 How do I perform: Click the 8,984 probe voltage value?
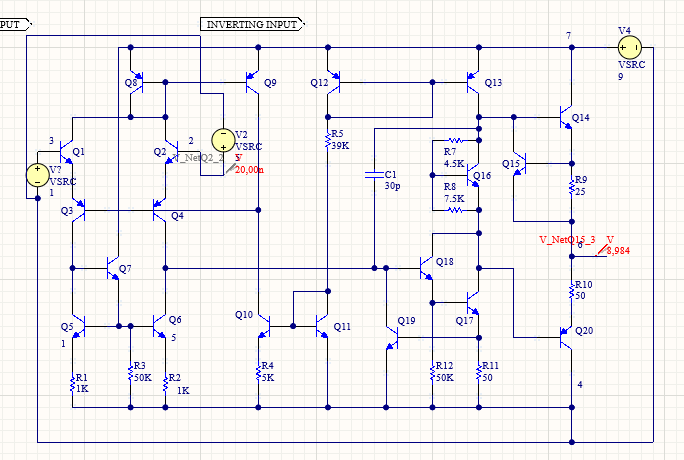pyautogui.click(x=618, y=251)
